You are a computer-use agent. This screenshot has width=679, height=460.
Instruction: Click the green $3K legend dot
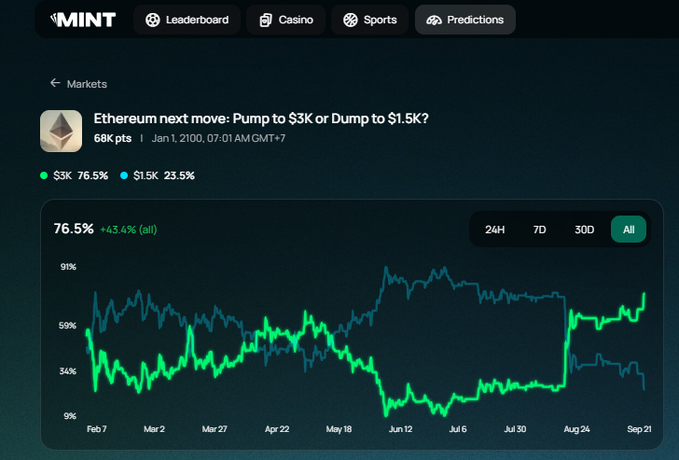pos(44,175)
